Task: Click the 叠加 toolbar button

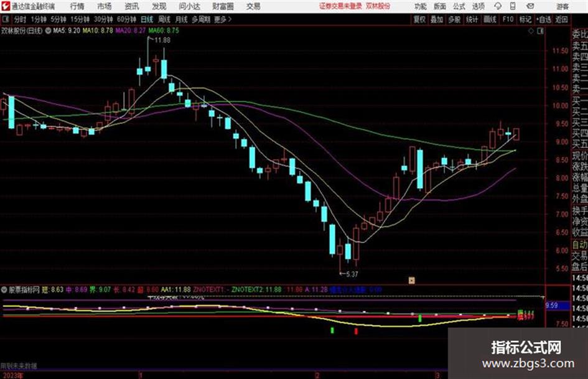Action: (437, 19)
